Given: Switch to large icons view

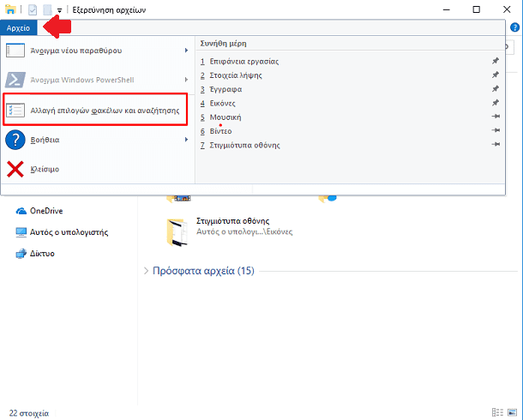Looking at the screenshot, I should click(512, 412).
